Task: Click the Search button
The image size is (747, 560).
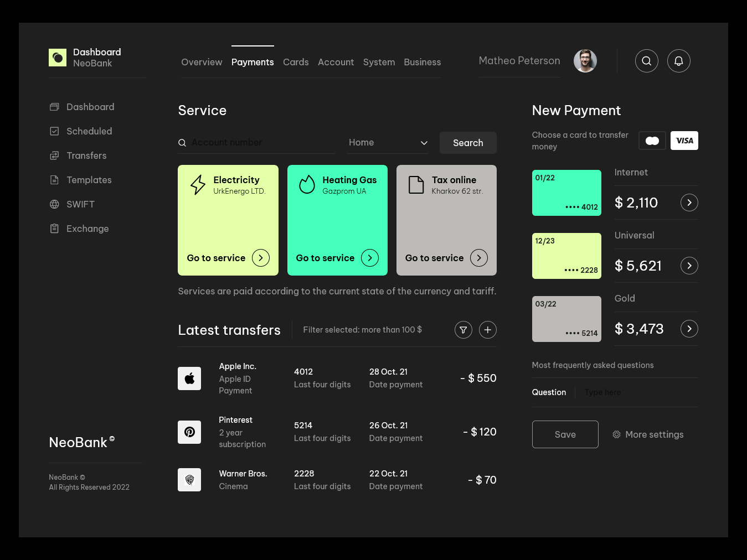Action: (468, 143)
